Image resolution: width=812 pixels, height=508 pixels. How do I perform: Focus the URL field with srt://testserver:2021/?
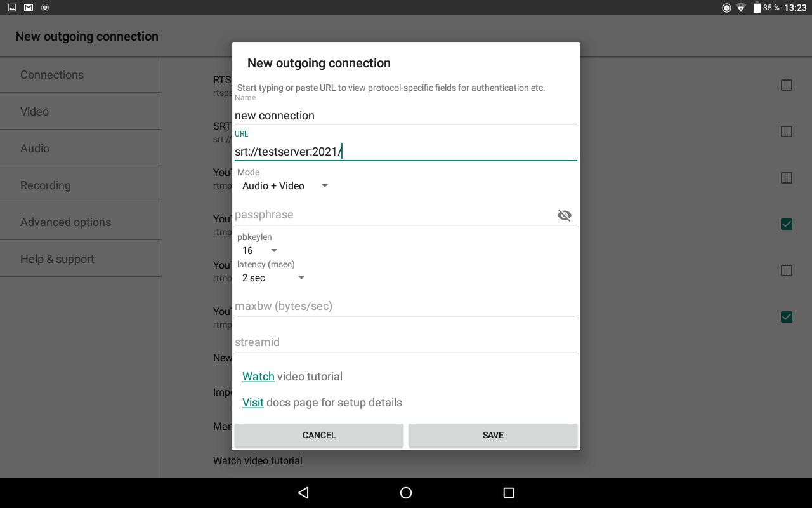(406, 151)
